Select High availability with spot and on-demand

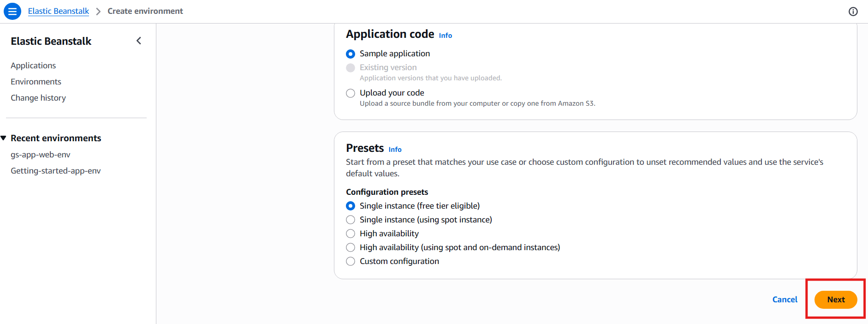pos(351,247)
